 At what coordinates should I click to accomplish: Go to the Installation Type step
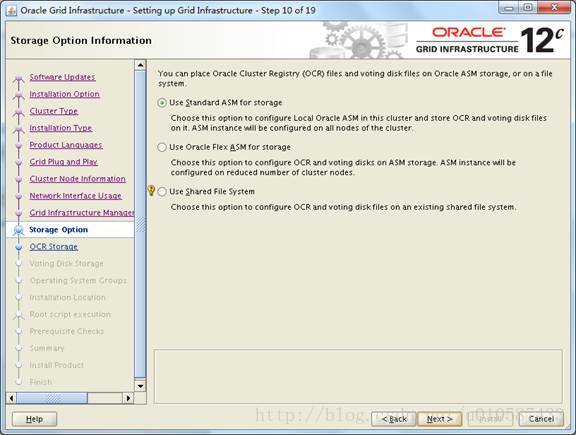coord(61,128)
